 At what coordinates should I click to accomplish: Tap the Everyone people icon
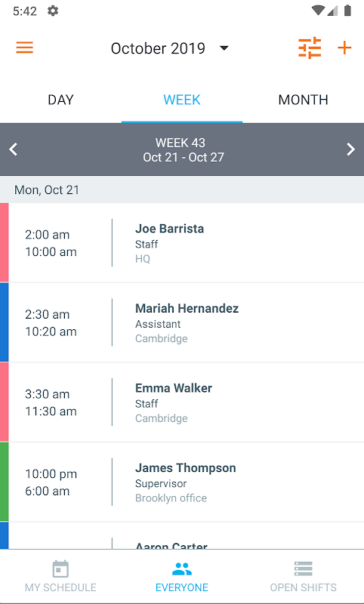click(182, 569)
